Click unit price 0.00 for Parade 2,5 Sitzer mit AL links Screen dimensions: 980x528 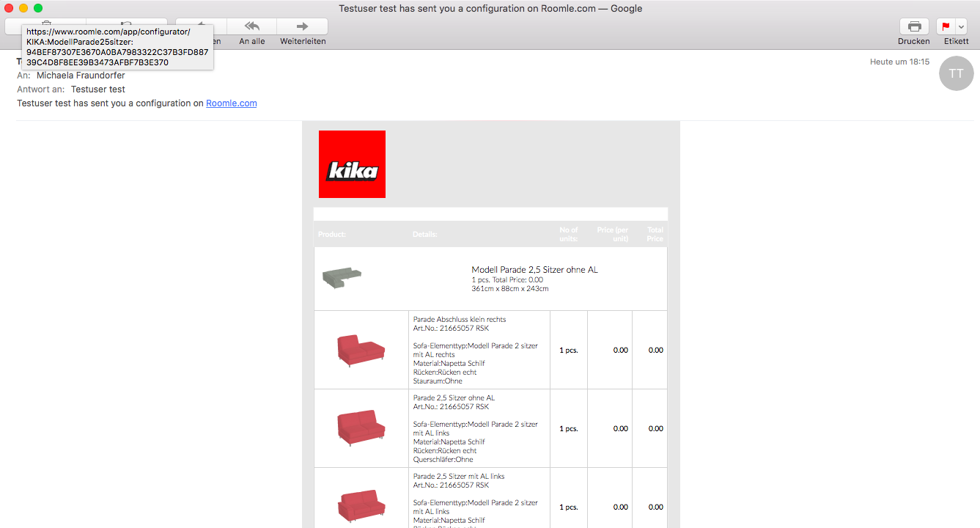[621, 507]
